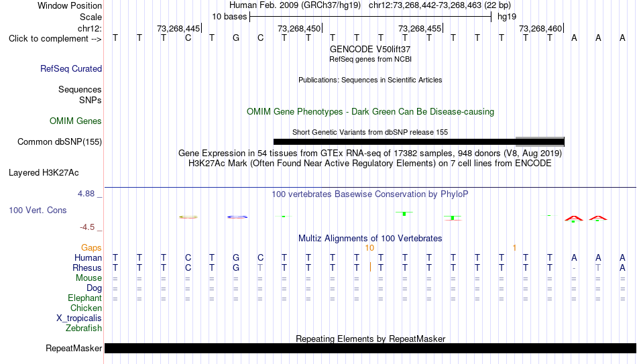Select the Sequences track label
The height and width of the screenshot is (364, 637).
point(80,89)
